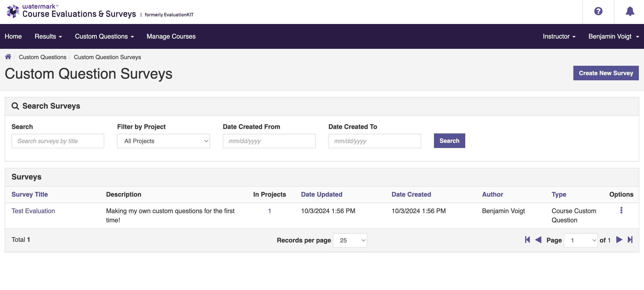Image resolution: width=644 pixels, height=290 pixels.
Task: Click the first page navigation icon
Action: [x=527, y=239]
